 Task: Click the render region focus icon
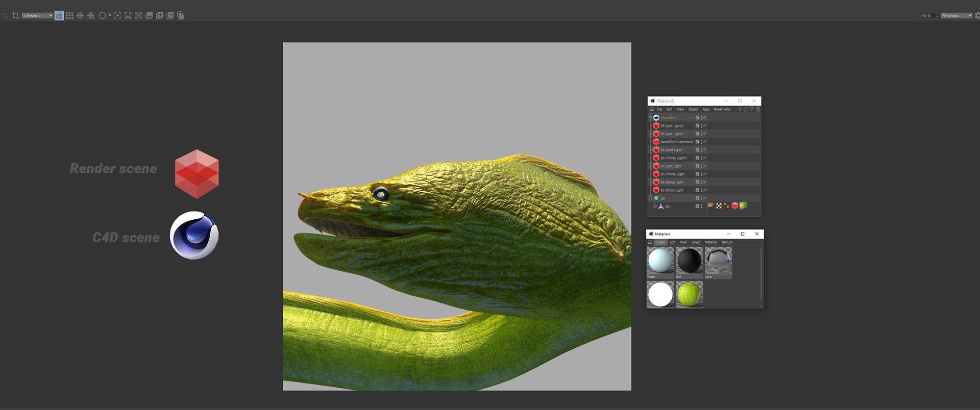117,16
